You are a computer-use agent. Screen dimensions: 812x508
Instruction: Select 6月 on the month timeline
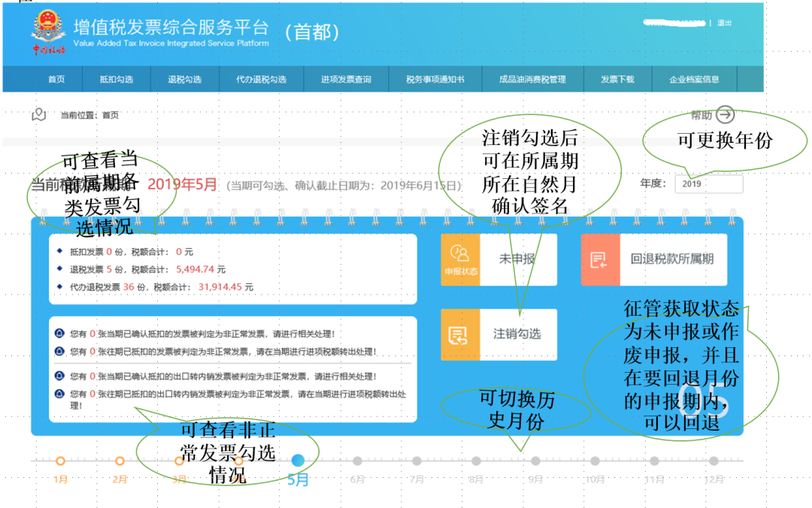click(357, 461)
